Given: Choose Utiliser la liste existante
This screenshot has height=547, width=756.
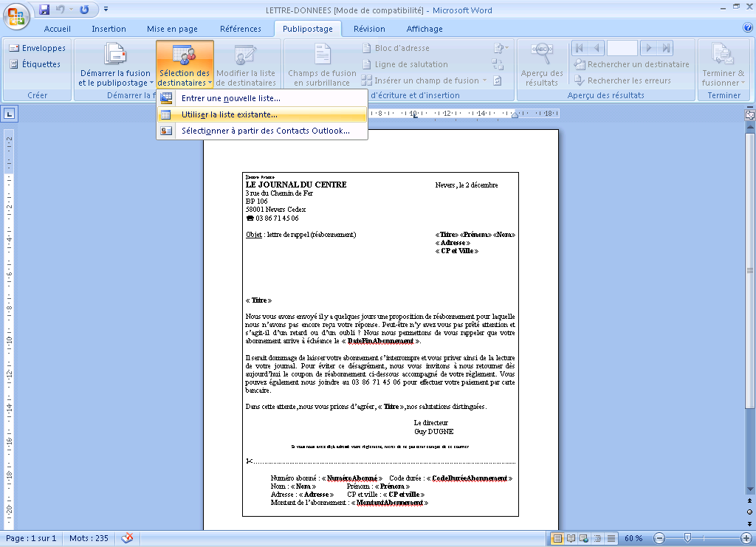Looking at the screenshot, I should (230, 114).
